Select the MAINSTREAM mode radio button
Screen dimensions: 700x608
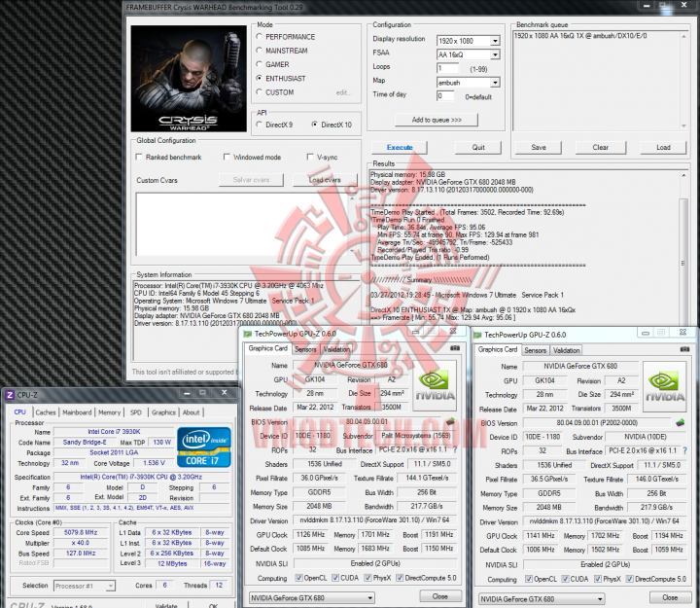tap(259, 51)
